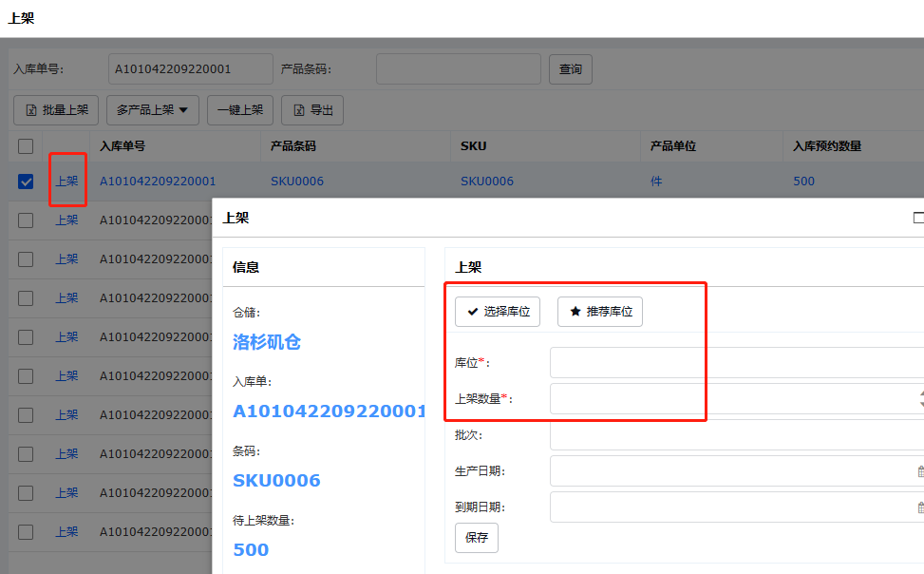This screenshot has height=574, width=924.
Task: Click the file icon on 批量上架 button
Action: click(31, 110)
